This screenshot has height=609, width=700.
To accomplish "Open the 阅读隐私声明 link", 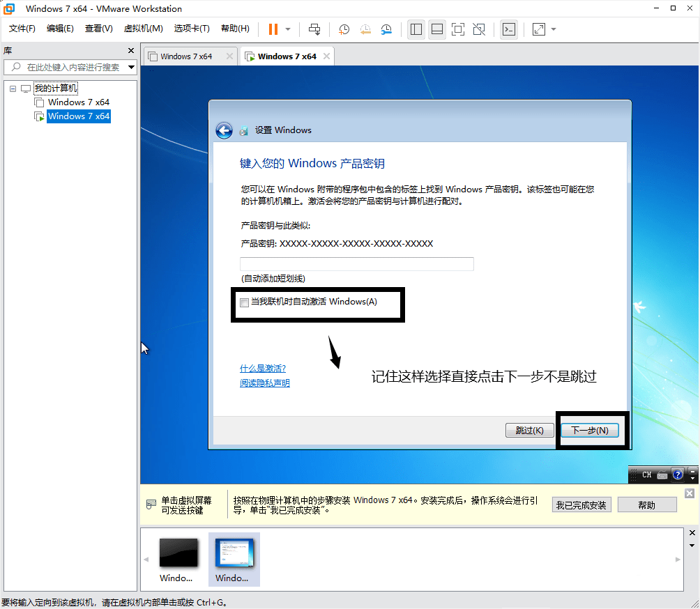I will pyautogui.click(x=265, y=383).
